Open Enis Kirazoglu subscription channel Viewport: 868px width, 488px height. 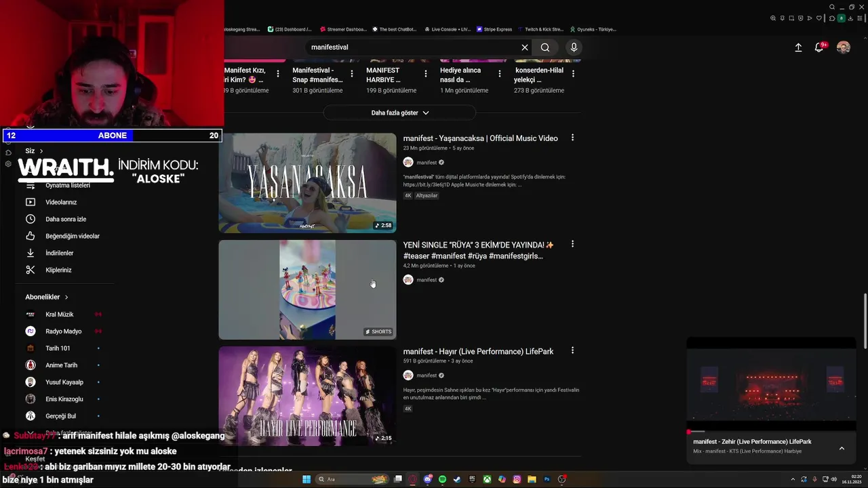click(64, 399)
